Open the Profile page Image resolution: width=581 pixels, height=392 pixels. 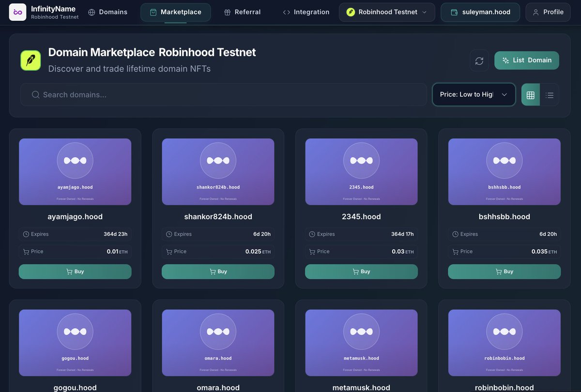click(548, 12)
